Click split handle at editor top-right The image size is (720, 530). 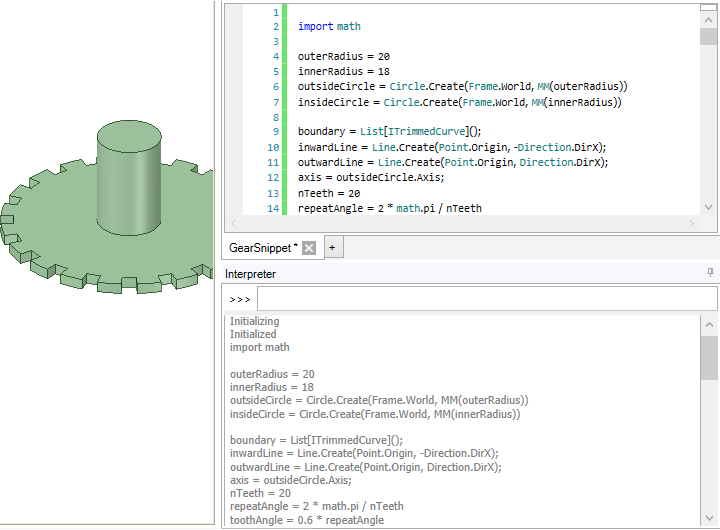tap(708, 7)
